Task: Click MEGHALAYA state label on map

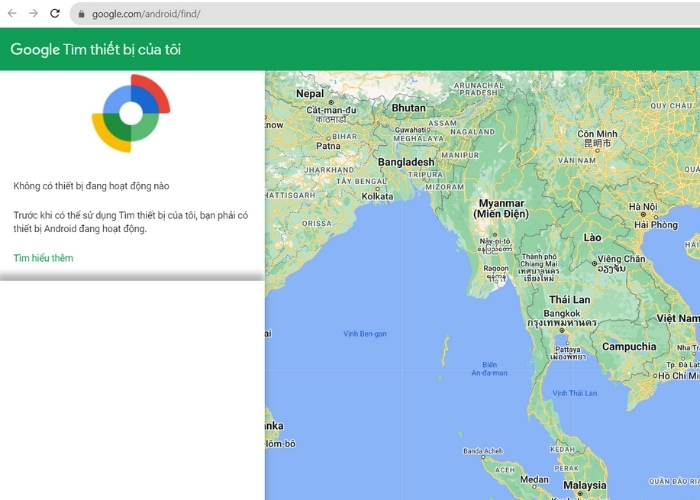Action: (x=418, y=138)
